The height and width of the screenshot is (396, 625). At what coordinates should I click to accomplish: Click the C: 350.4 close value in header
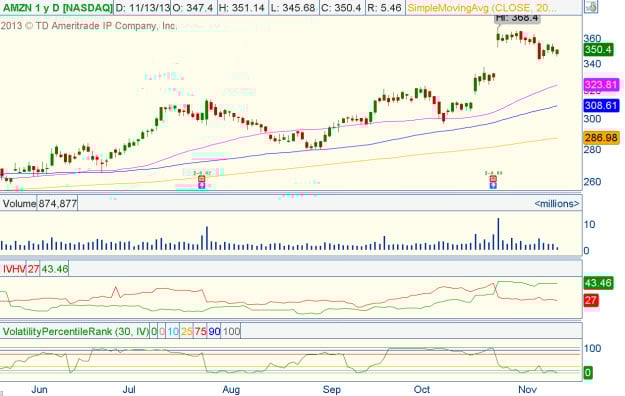pos(341,8)
